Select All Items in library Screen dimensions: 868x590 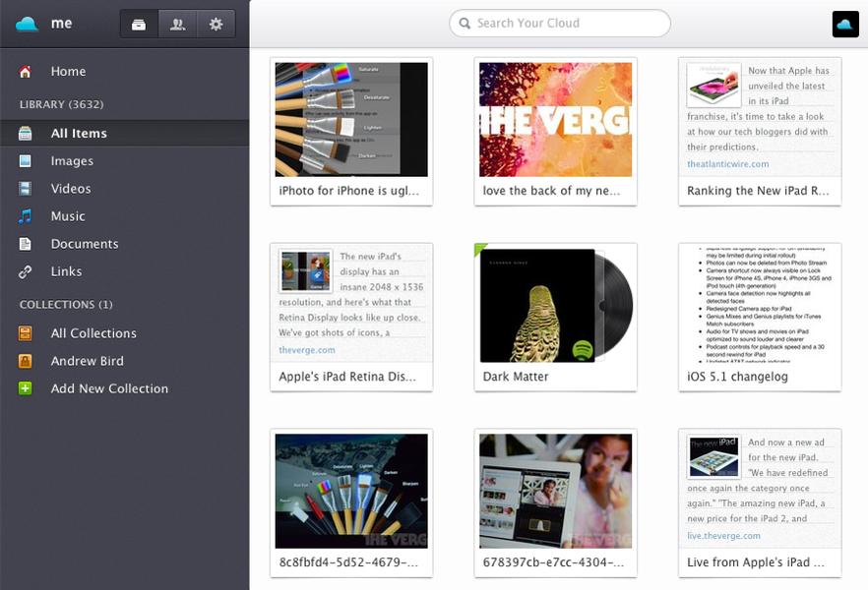tap(125, 134)
